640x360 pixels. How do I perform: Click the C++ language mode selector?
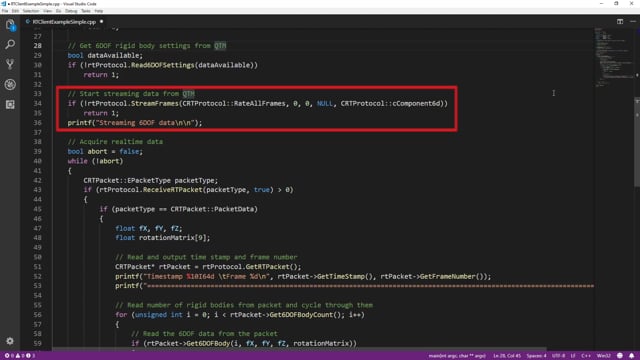[586, 356]
